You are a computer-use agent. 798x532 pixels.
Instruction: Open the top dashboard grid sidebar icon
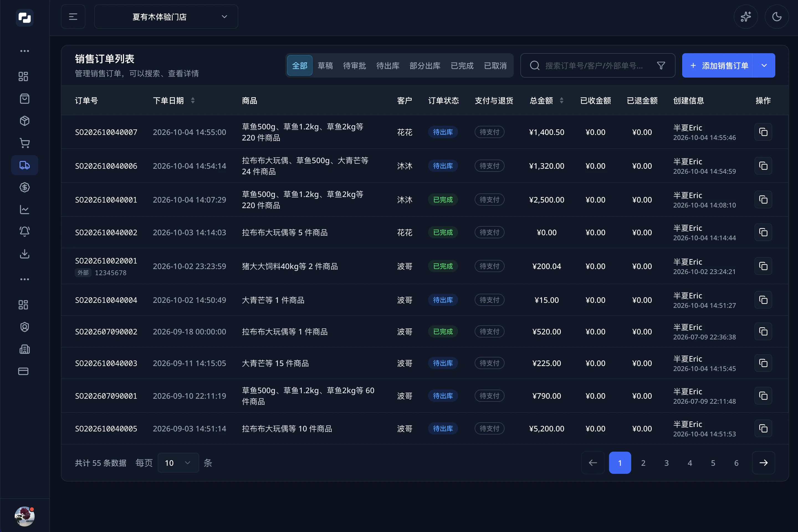(x=23, y=76)
